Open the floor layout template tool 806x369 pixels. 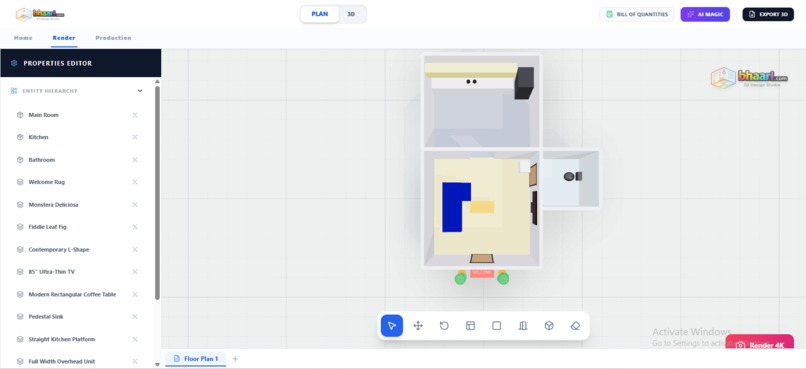point(470,326)
